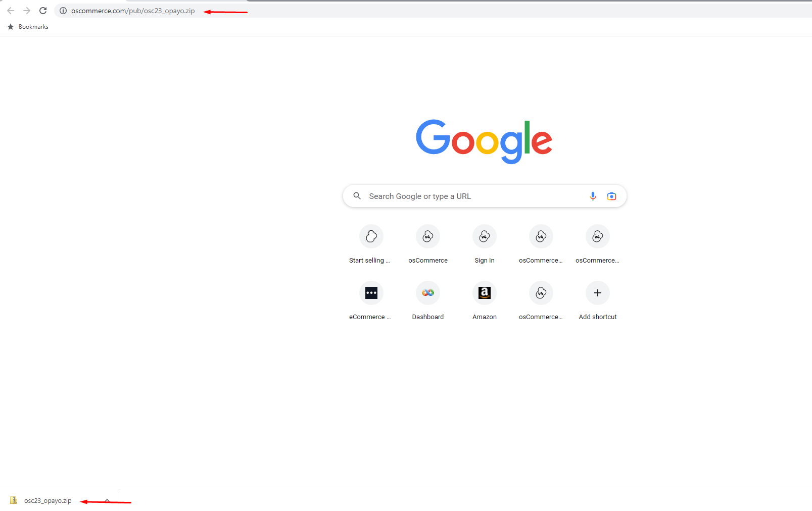Open the osCommerce shortcut tile
Viewport: 812px width, 511px height.
click(x=428, y=245)
